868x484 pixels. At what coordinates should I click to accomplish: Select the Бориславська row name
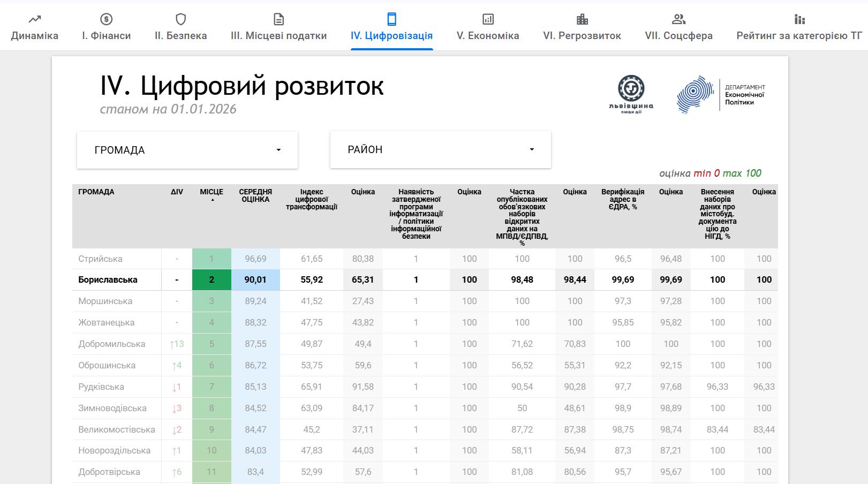coord(108,279)
